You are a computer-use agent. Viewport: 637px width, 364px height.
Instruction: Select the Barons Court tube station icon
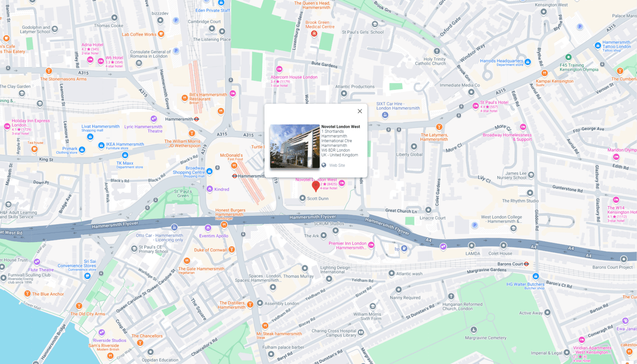[x=527, y=264]
